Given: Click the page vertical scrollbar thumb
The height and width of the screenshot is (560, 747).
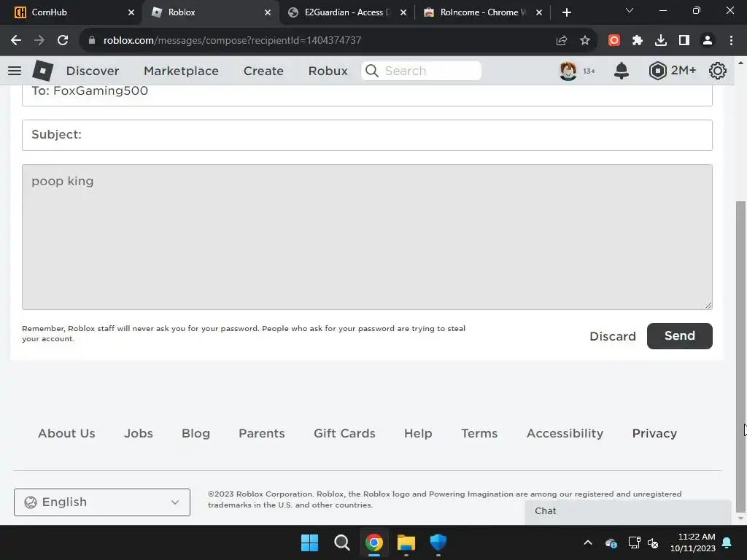Looking at the screenshot, I should (740, 356).
